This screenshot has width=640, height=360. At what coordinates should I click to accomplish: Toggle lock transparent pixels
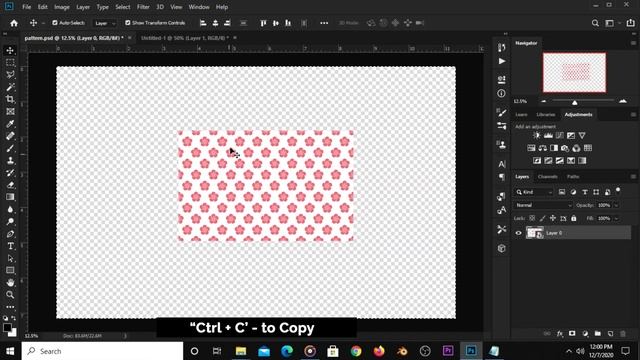click(532, 218)
